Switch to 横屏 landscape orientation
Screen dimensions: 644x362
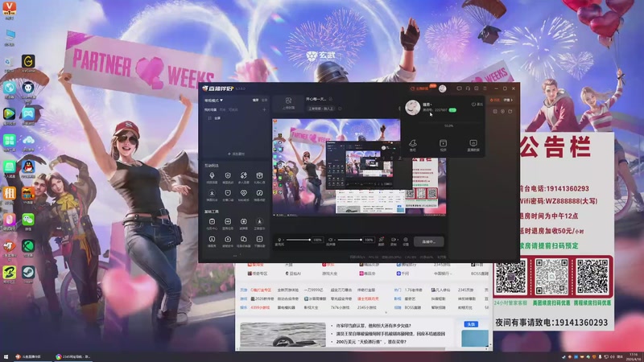[255, 100]
